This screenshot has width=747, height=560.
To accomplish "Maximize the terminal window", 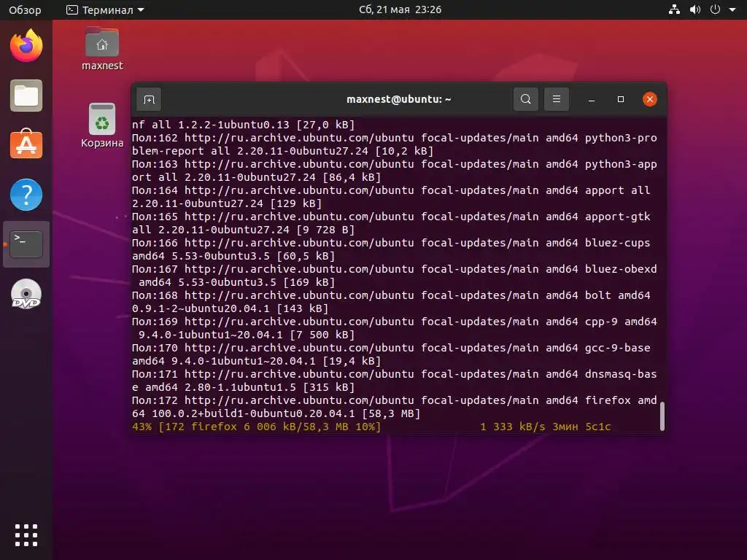I will 620,99.
